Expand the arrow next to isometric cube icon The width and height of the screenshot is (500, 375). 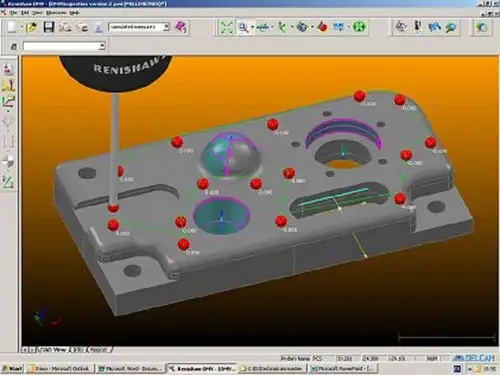coord(312,27)
